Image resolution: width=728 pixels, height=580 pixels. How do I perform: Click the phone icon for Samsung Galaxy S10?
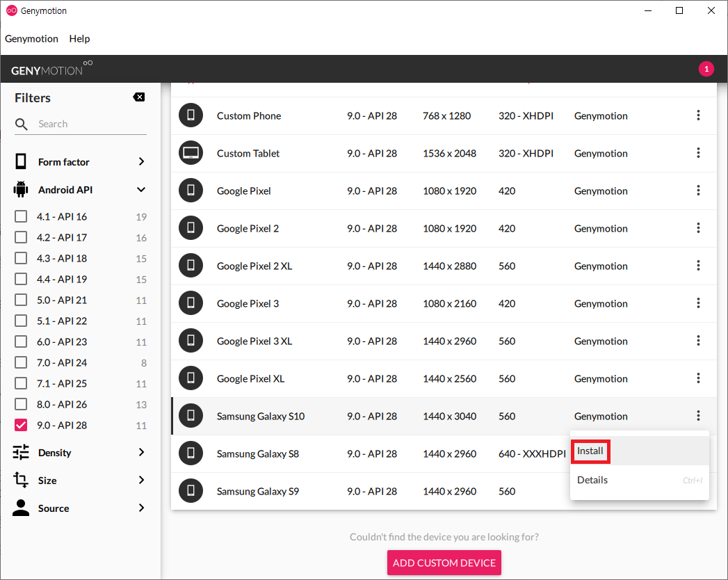[191, 416]
